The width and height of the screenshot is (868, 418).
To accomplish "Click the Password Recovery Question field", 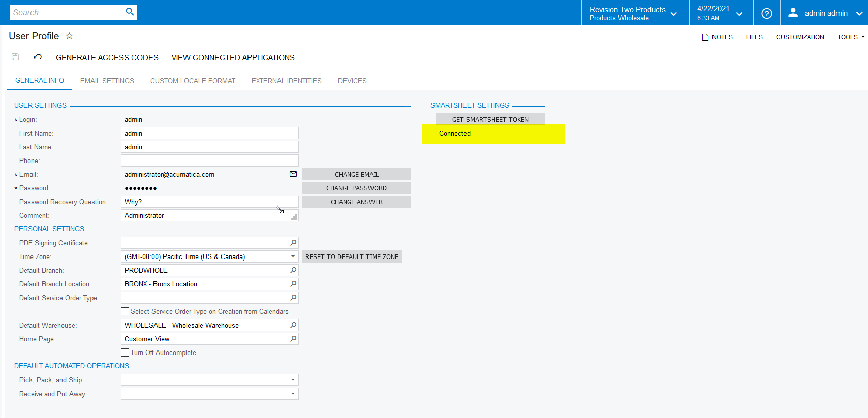I will (x=209, y=202).
